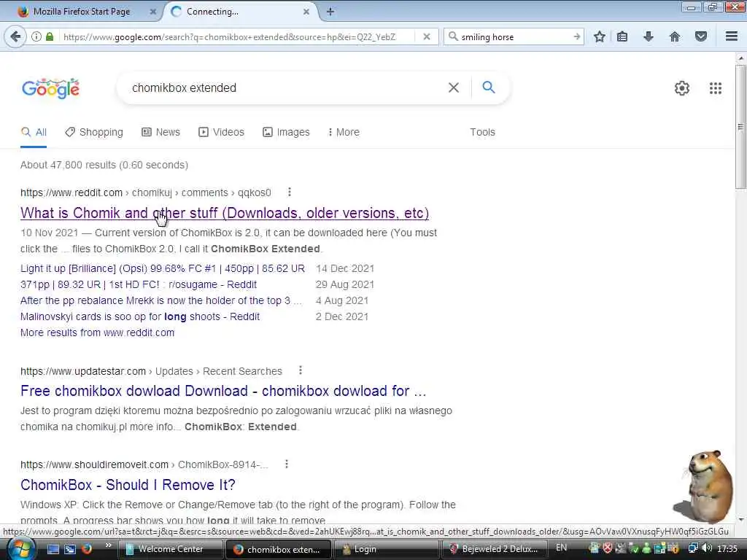This screenshot has width=747, height=560.
Task: Open the Tools options
Action: 483,132
